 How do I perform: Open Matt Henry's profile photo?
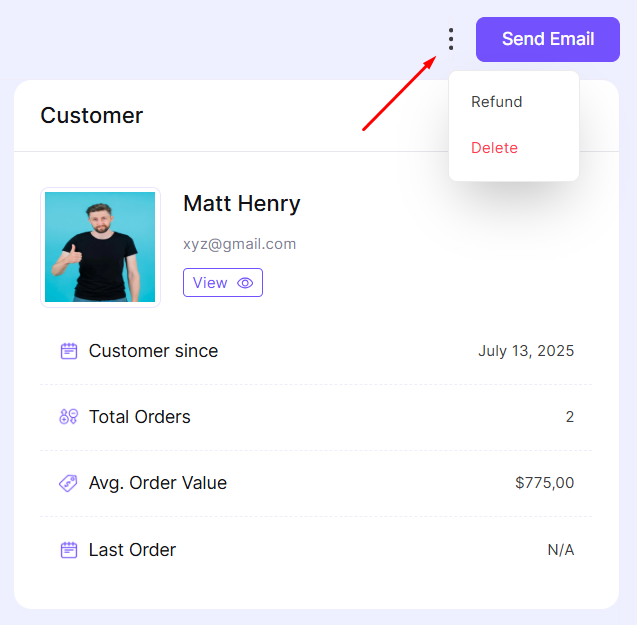click(100, 247)
